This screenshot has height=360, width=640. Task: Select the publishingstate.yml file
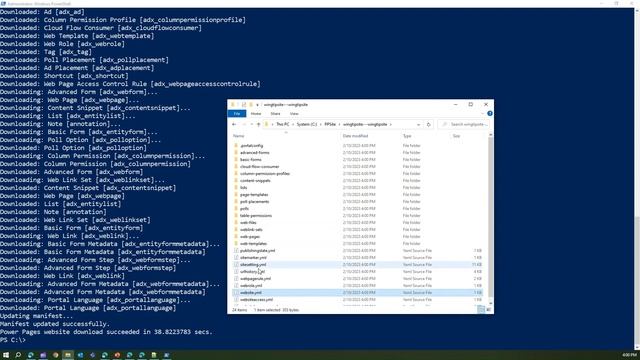point(258,251)
